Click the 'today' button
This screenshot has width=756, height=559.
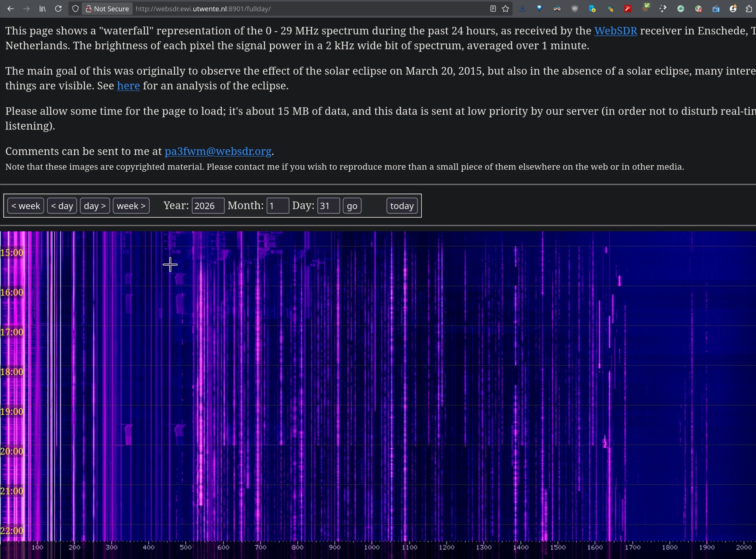point(402,206)
